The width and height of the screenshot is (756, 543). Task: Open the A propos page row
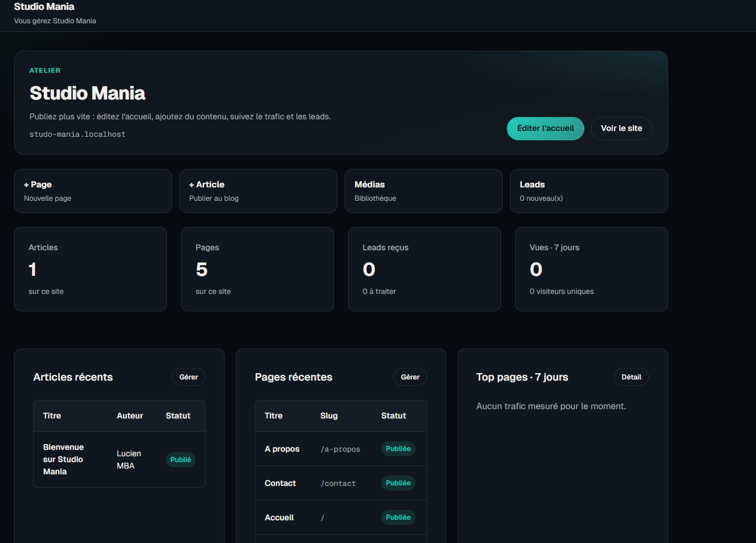coord(341,449)
